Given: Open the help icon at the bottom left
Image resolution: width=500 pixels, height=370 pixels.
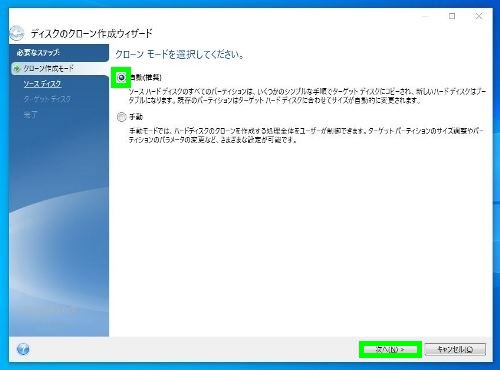Looking at the screenshot, I should click(23, 349).
